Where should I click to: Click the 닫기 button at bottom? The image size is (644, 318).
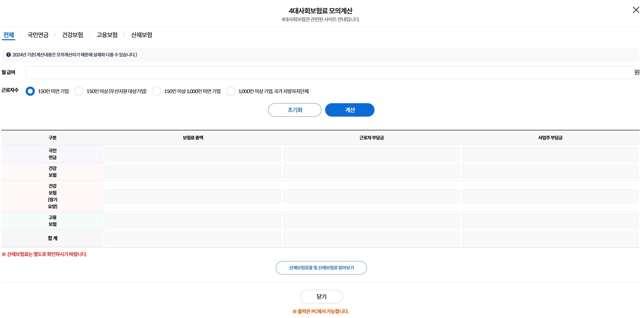click(321, 296)
